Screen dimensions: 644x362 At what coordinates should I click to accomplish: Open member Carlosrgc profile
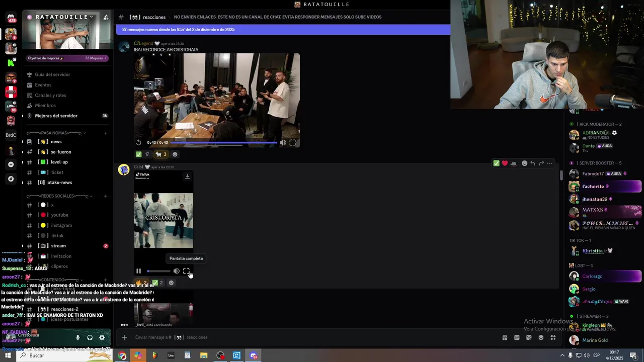[605, 276]
